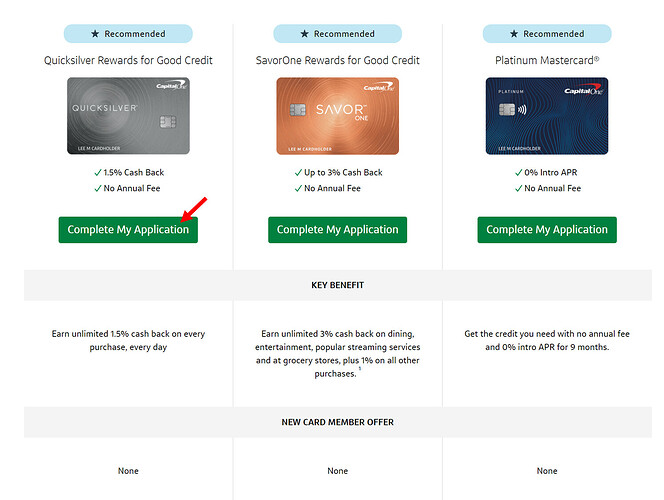This screenshot has height=500, width=664.
Task: Select the Quicksilver Rewards for Good Credit title
Action: 128,60
